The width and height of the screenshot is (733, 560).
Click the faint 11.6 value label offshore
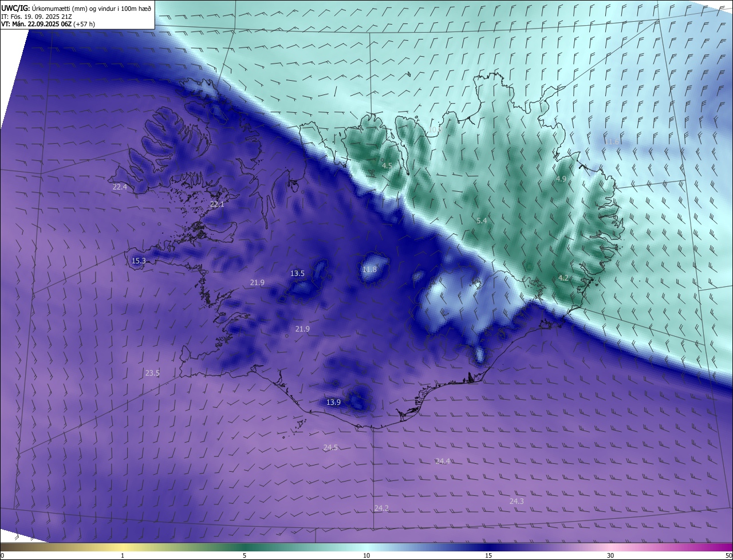612,141
